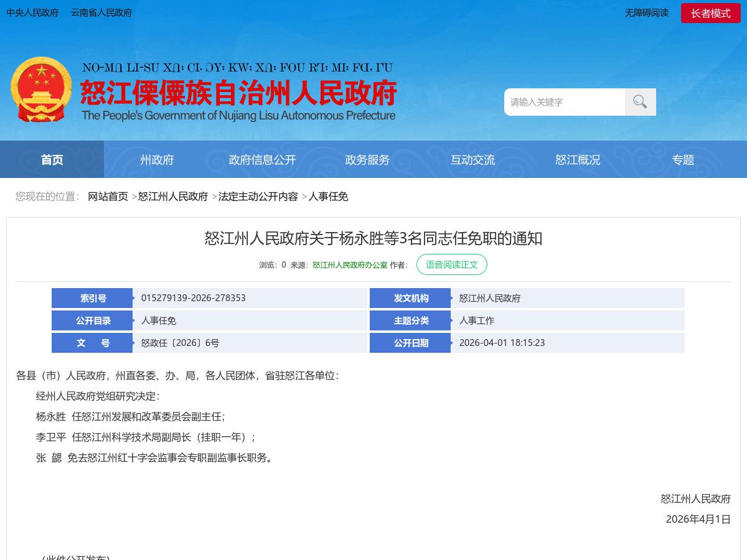Open 政务服务 services menu

(367, 159)
